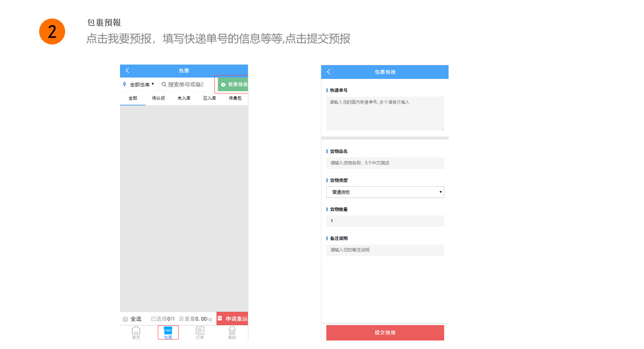
Task: Tap the 申请集运 button
Action: click(x=233, y=319)
